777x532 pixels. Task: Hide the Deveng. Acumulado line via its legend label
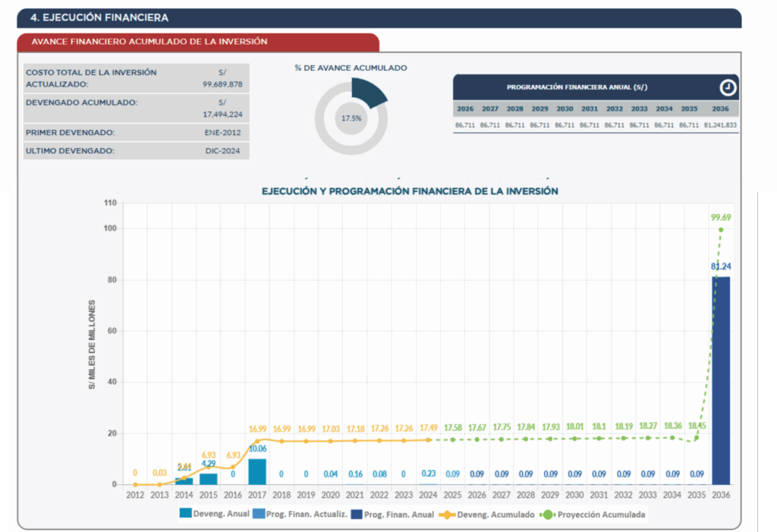click(x=495, y=515)
